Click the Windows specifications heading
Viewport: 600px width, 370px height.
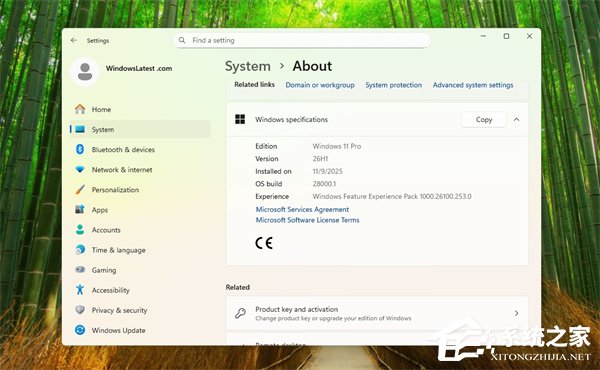(x=292, y=119)
